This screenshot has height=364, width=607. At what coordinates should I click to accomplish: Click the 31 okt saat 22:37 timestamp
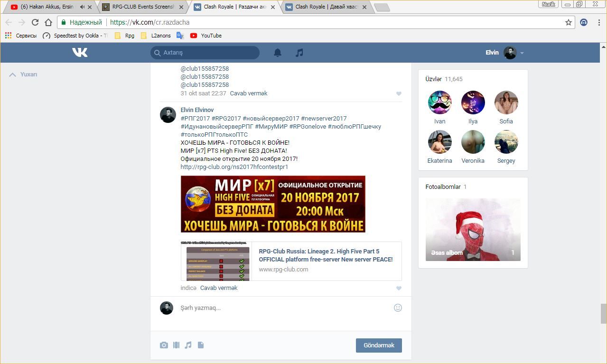point(203,93)
